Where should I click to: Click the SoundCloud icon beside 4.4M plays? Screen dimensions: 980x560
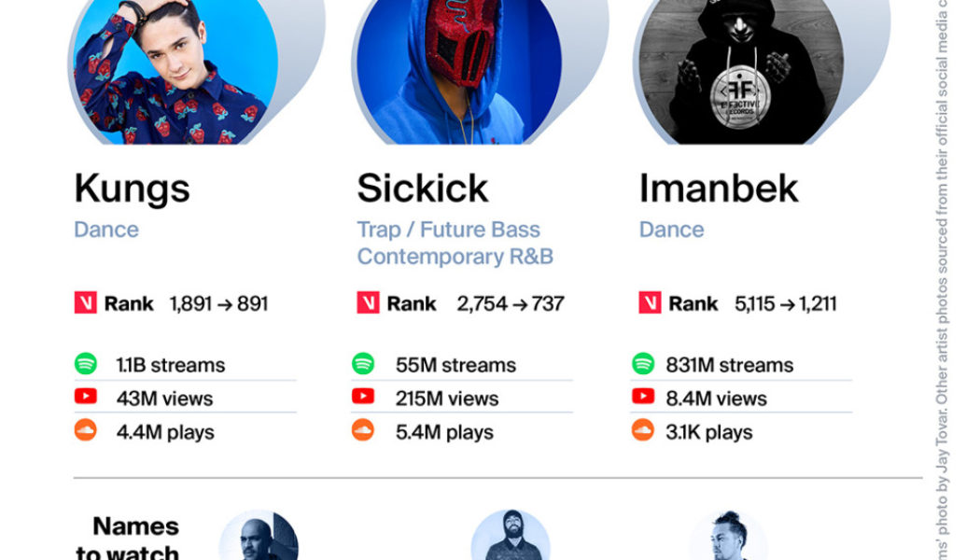(86, 430)
